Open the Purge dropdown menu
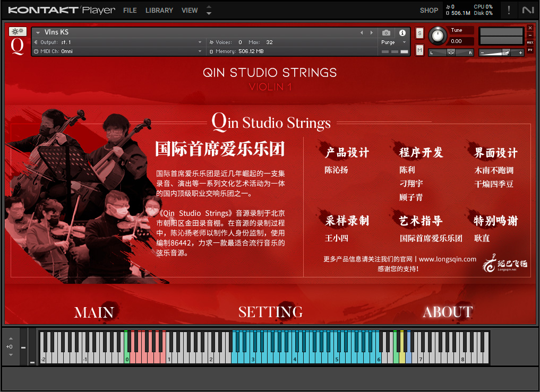 coord(393,42)
